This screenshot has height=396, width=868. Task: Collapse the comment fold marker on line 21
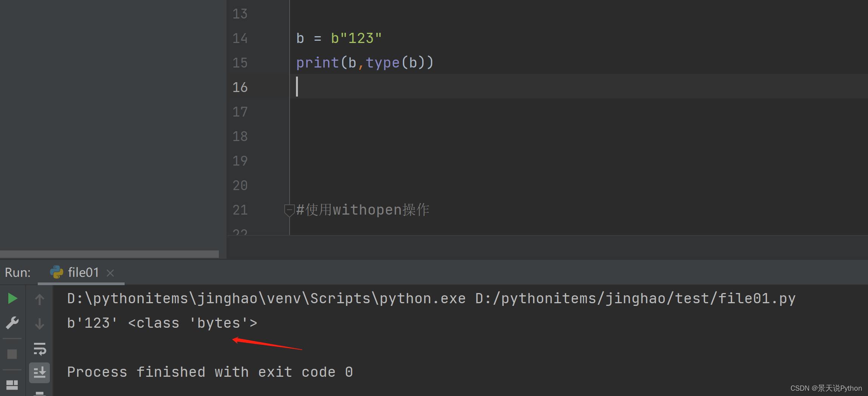pos(289,210)
